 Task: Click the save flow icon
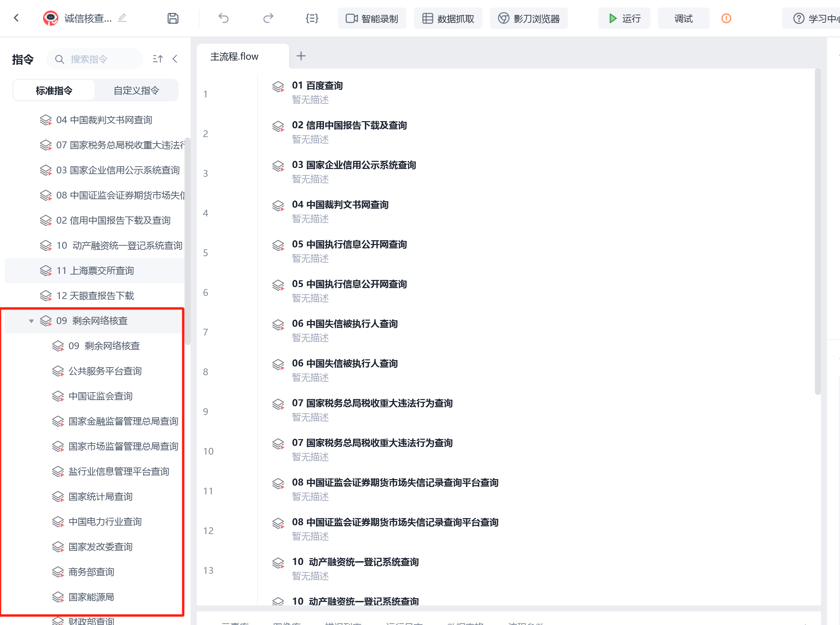point(173,18)
